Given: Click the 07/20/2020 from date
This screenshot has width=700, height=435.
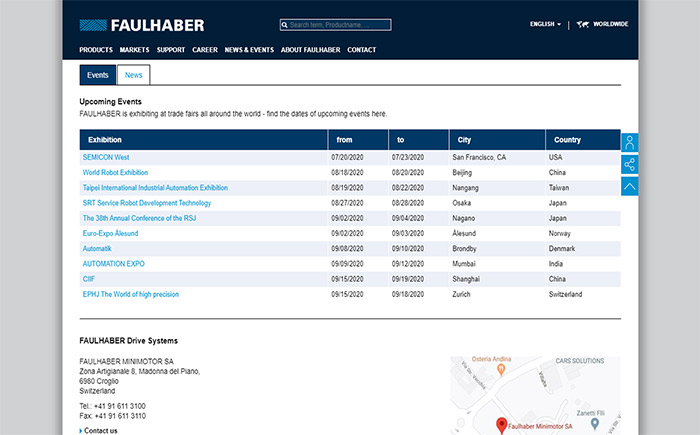Looking at the screenshot, I should [x=347, y=157].
